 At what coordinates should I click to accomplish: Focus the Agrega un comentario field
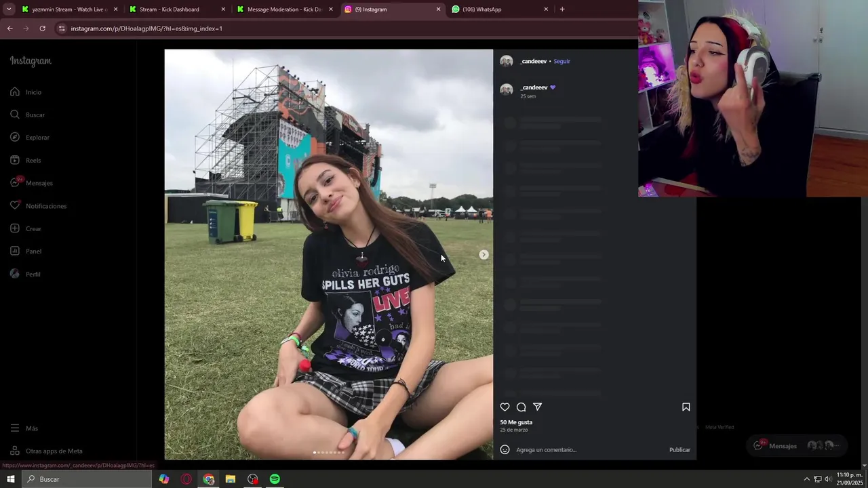589,450
